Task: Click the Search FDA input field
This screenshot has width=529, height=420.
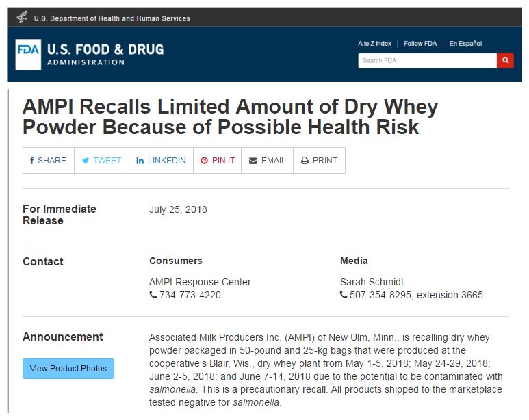Action: point(427,61)
